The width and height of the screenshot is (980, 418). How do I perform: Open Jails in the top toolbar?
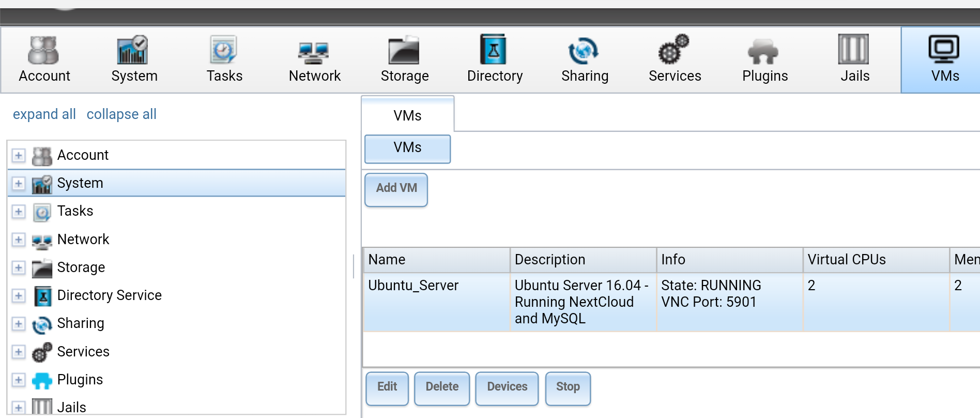click(x=855, y=59)
